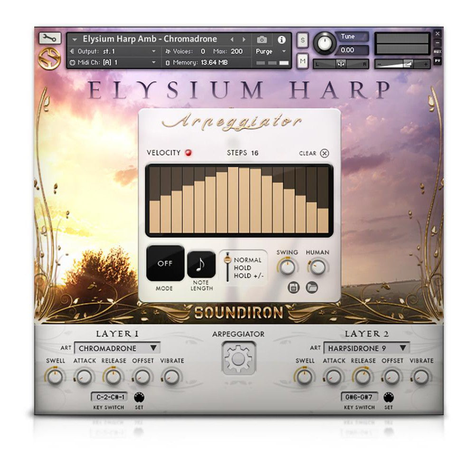This screenshot has width=476, height=476.
Task: Click the save preset icon below Human knob
Action: coord(294,286)
